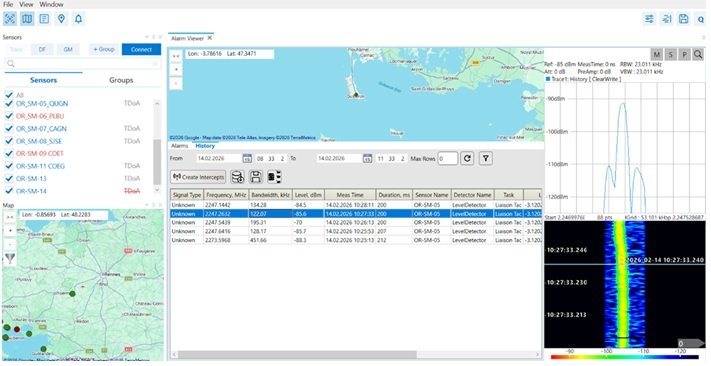This screenshot has height=366, width=711.
Task: Click the DF mode button
Action: 42,49
